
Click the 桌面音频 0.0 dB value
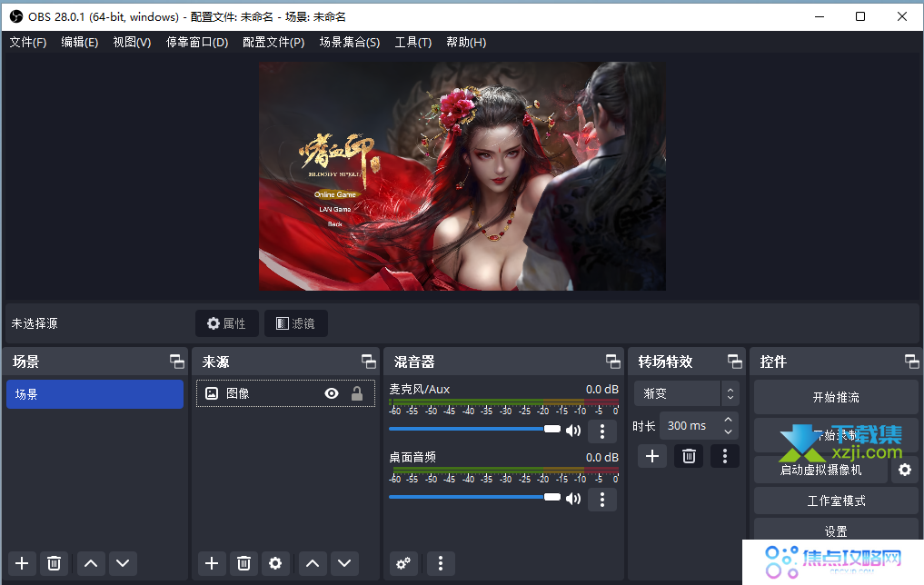601,458
